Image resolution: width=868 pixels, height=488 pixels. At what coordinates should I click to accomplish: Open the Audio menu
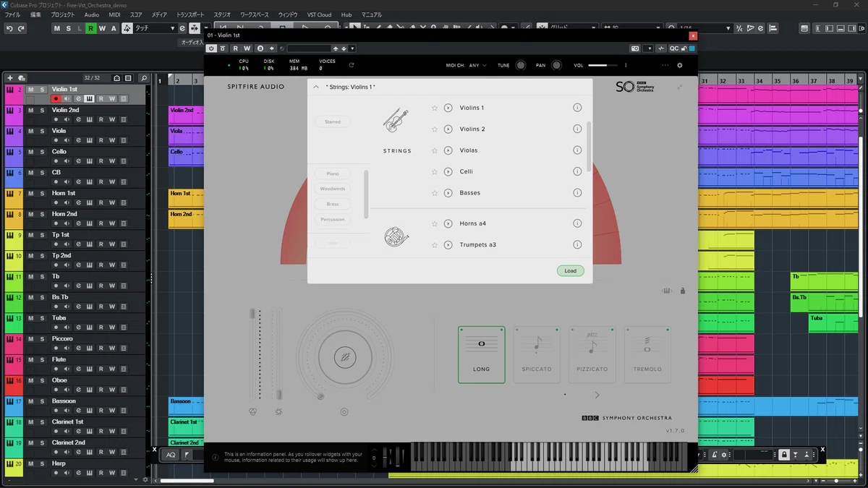pos(92,14)
